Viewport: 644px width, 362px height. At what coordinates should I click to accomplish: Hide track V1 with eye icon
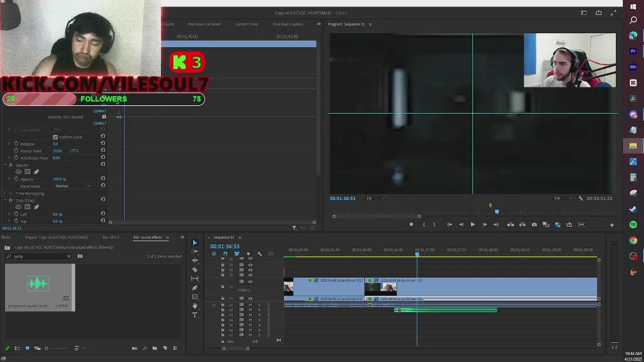[250, 299]
